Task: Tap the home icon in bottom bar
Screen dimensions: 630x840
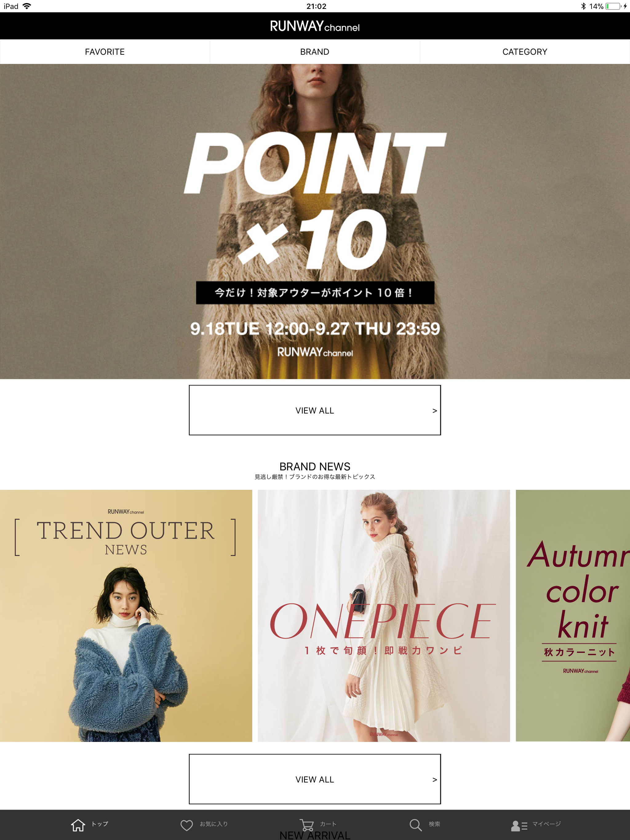Action: pyautogui.click(x=78, y=825)
